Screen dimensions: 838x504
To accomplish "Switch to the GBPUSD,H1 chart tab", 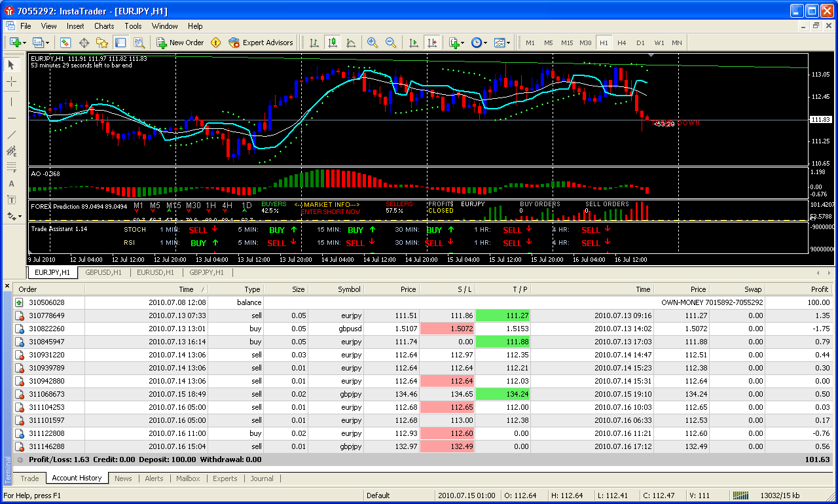I will (x=103, y=272).
